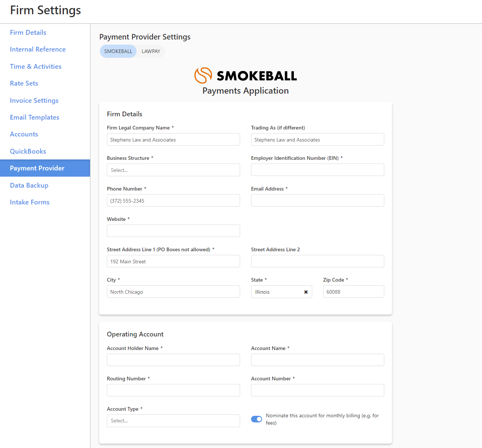Click the Account Number field

[318, 390]
